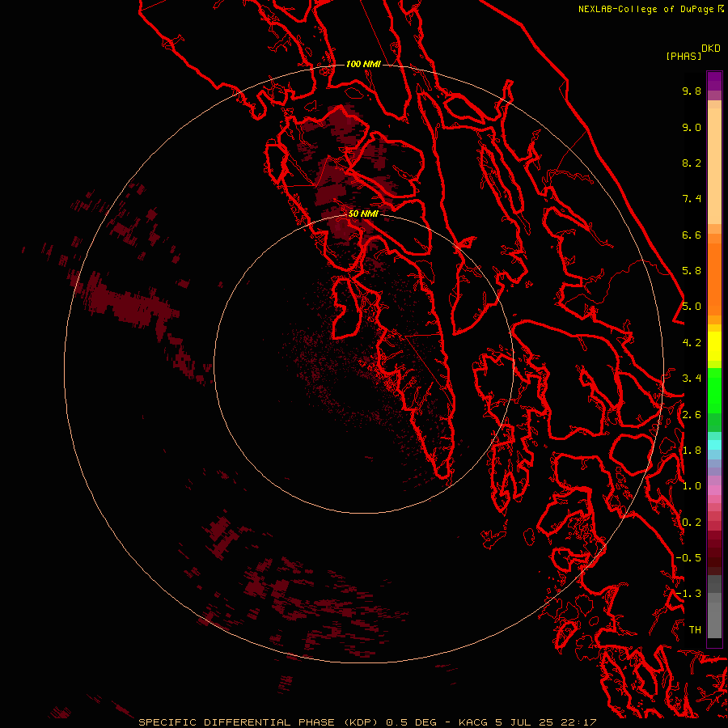This screenshot has width=728, height=728.
Task: Click the -1.3 scale value
Action: [x=688, y=594]
